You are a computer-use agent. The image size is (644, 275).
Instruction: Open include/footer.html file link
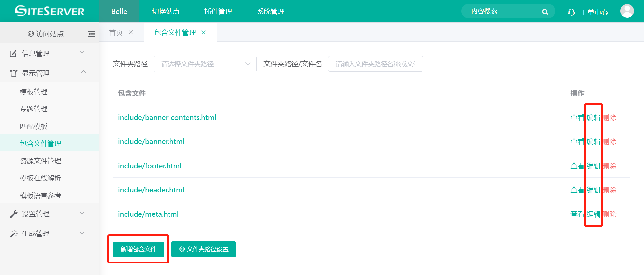150,166
